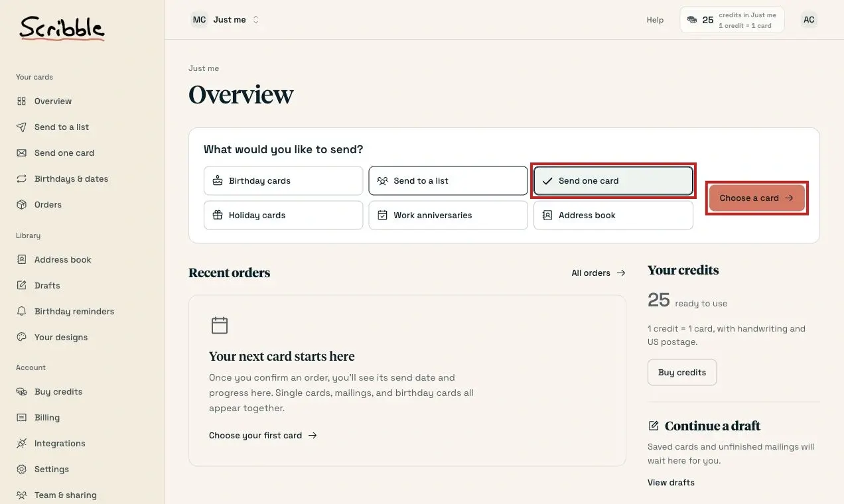844x504 pixels.
Task: Click the Integrations plug icon
Action: click(22, 444)
